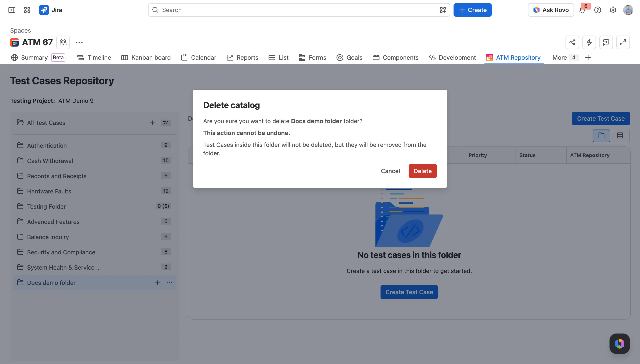Open the user profile avatar
This screenshot has height=364, width=640.
coord(628,10)
